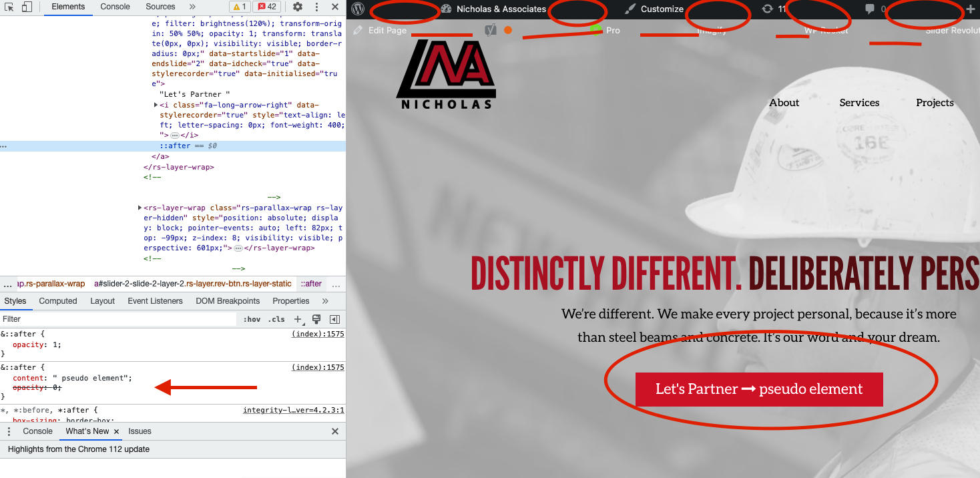Click the Let's Partner button
The width and height of the screenshot is (980, 478).
click(x=758, y=389)
